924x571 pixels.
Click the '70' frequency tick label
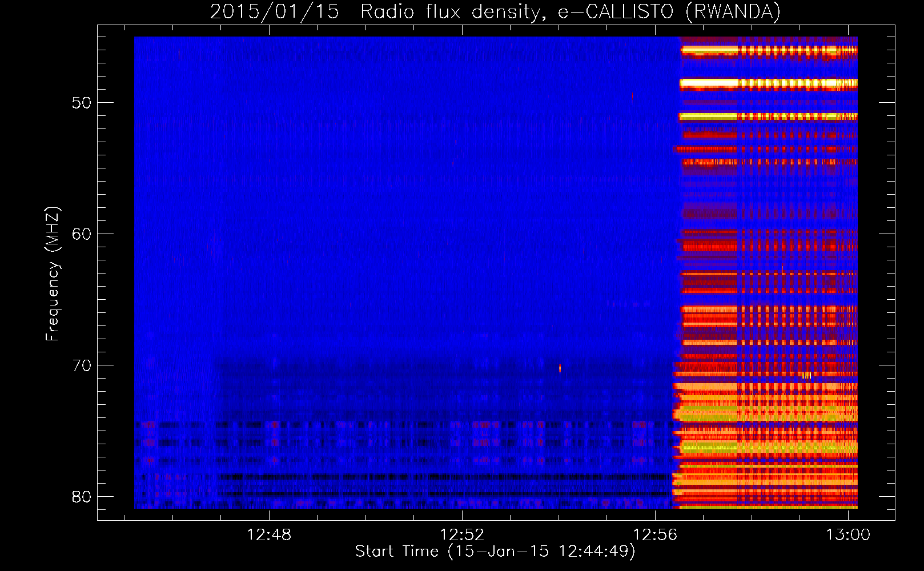pos(82,365)
